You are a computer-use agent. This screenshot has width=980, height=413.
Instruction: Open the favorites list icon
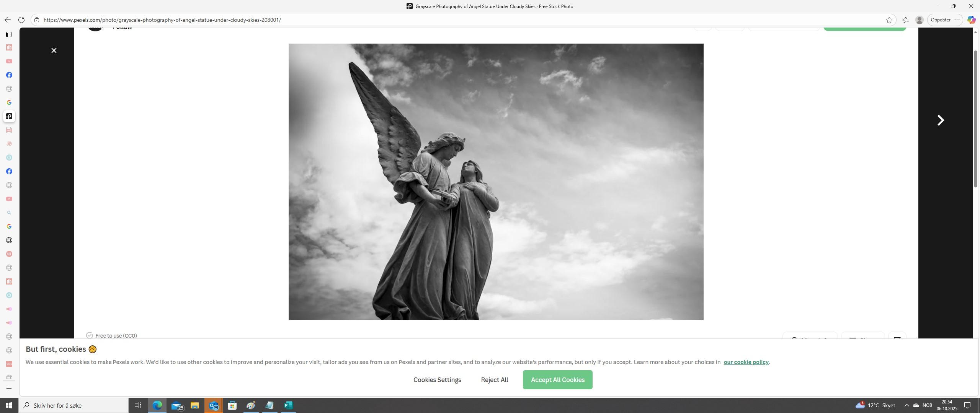click(905, 20)
